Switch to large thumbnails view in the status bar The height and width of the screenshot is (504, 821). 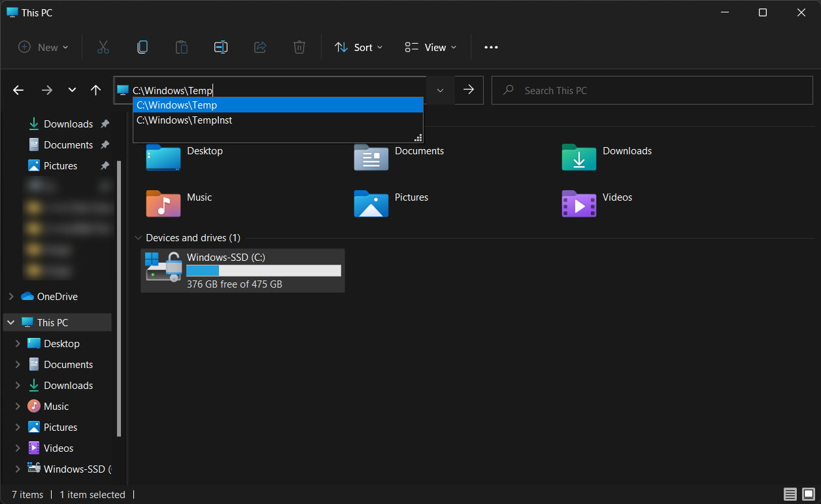[809, 494]
